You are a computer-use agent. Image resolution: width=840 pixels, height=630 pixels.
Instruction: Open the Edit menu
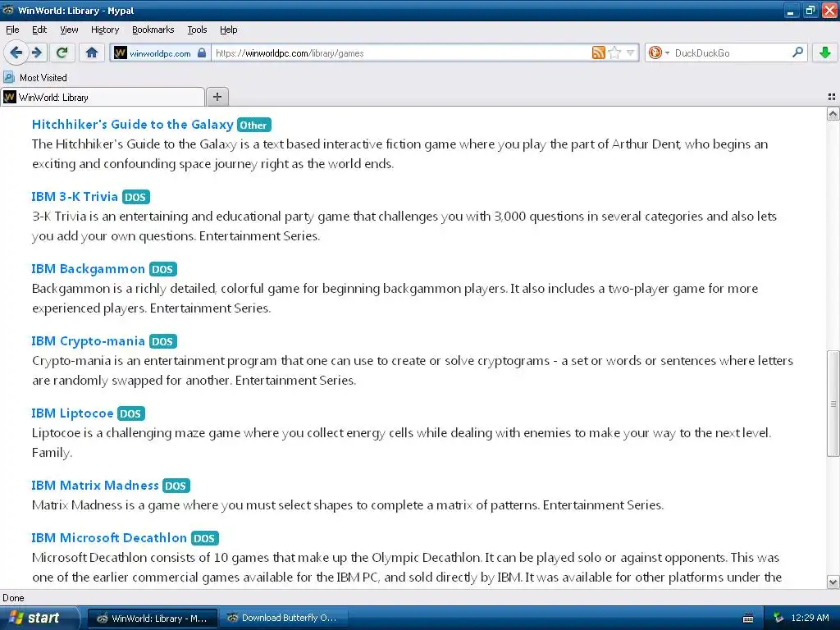39,30
